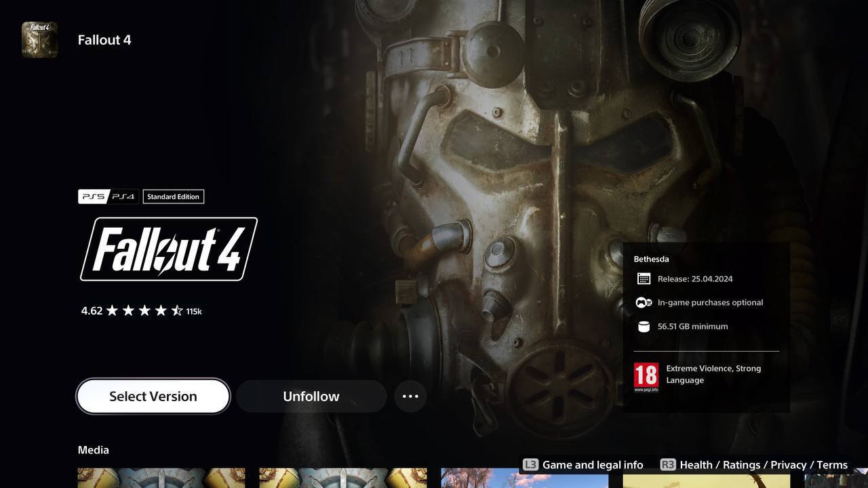Click the Unfollow button

click(311, 396)
